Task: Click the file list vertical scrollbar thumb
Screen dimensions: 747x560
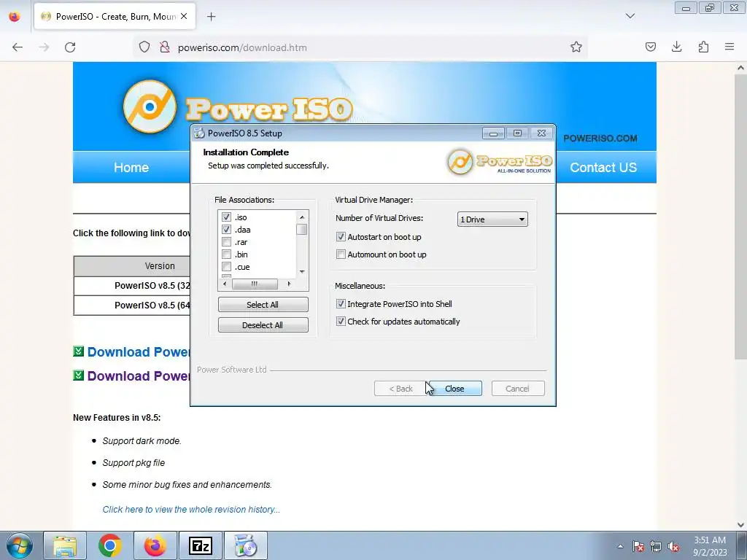Action: click(301, 230)
